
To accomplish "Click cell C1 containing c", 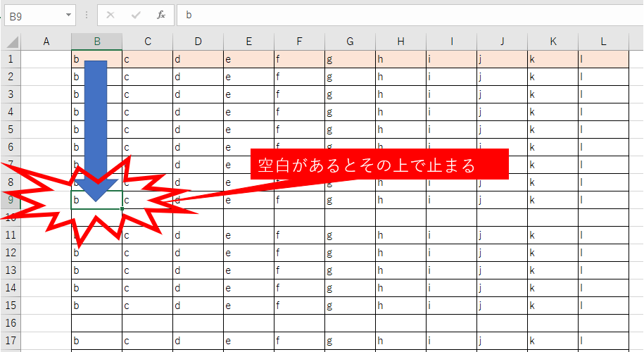I will tap(148, 59).
